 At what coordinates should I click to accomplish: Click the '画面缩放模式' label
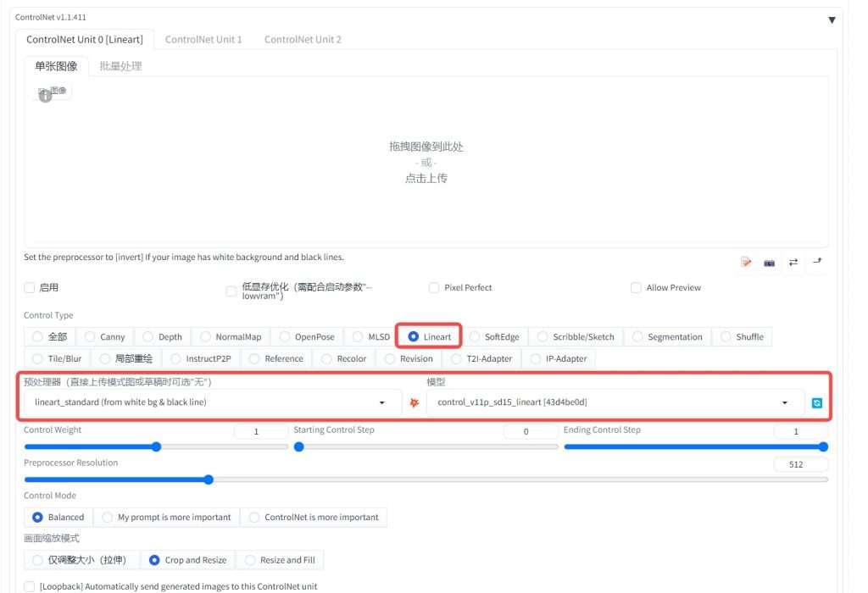[x=52, y=538]
